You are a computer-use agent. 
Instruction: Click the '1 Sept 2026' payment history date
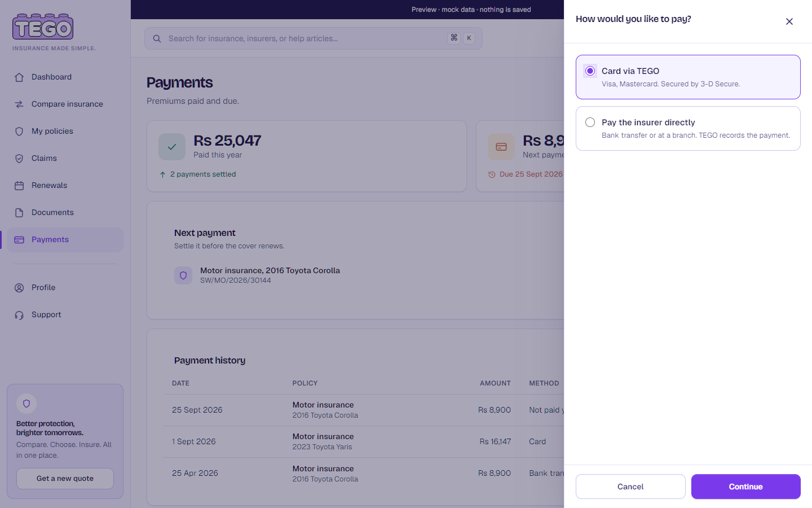[194, 441]
